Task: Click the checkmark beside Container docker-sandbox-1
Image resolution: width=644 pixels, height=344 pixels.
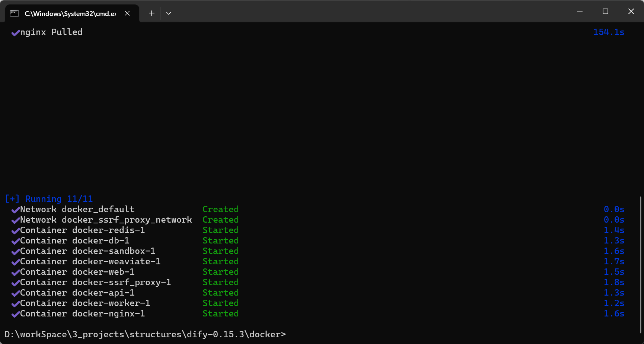Action: [15, 251]
